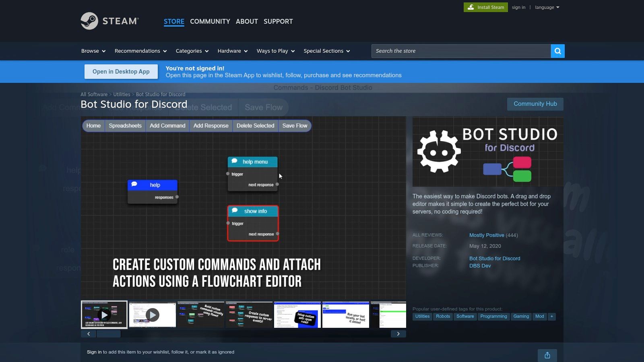Select the Gaming tag
The height and width of the screenshot is (362, 644).
(x=521, y=317)
